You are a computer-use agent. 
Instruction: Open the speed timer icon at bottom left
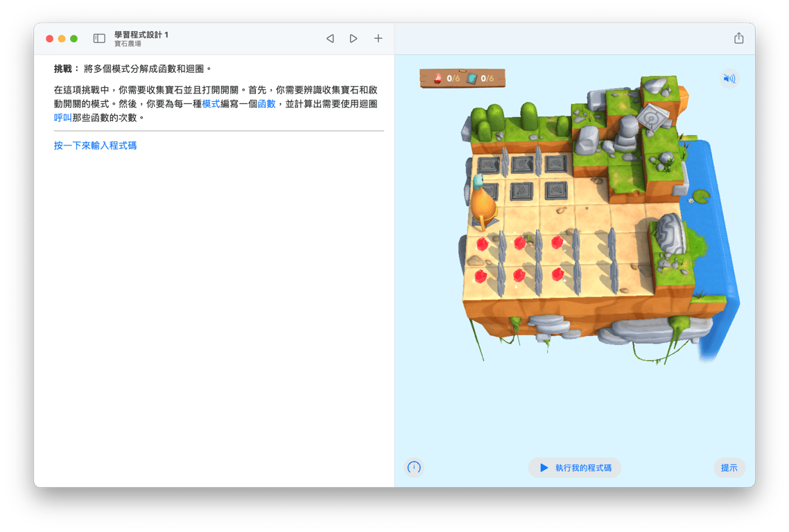[414, 468]
